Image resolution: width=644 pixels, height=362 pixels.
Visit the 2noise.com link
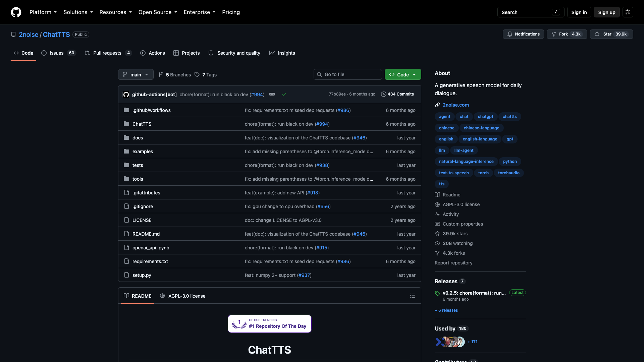pos(455,105)
